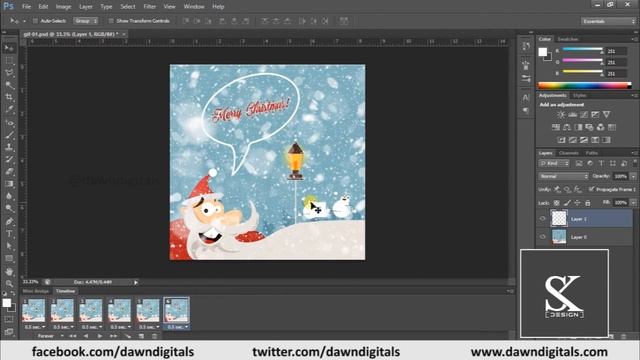The image size is (640, 360).
Task: Switch to the Paths tab
Action: pos(591,153)
